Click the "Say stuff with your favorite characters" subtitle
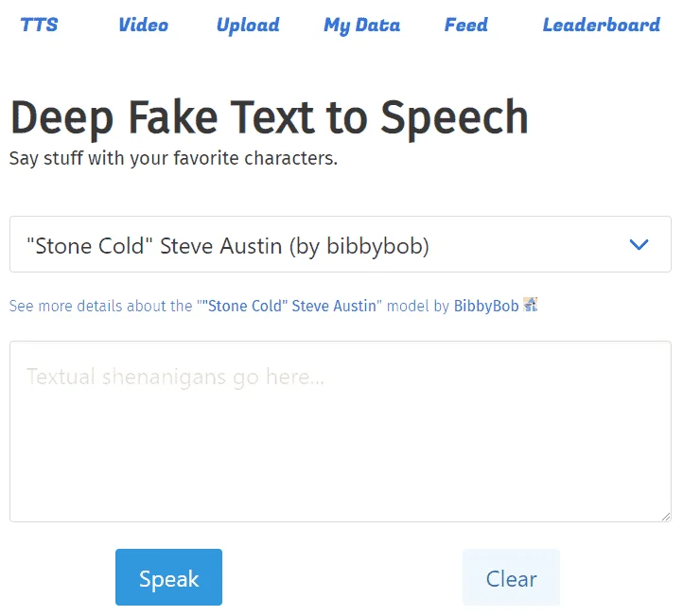Viewport: 683px width, 616px height. click(x=173, y=158)
